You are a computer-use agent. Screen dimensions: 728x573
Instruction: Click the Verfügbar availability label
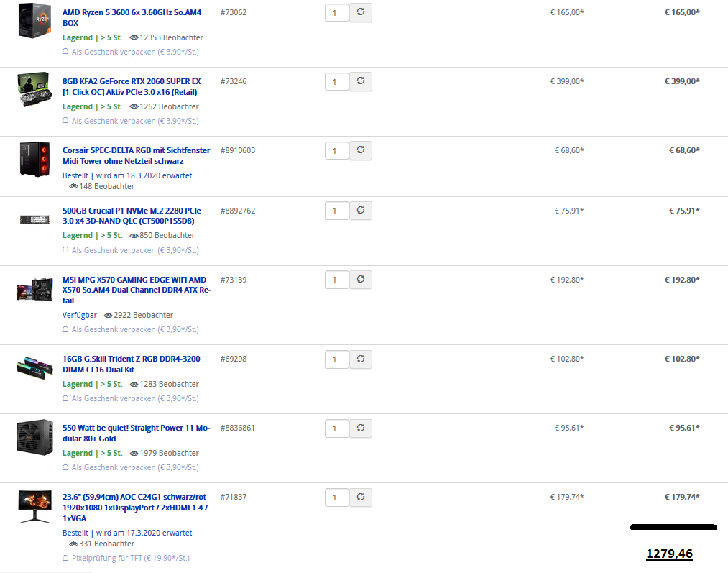pyautogui.click(x=79, y=316)
